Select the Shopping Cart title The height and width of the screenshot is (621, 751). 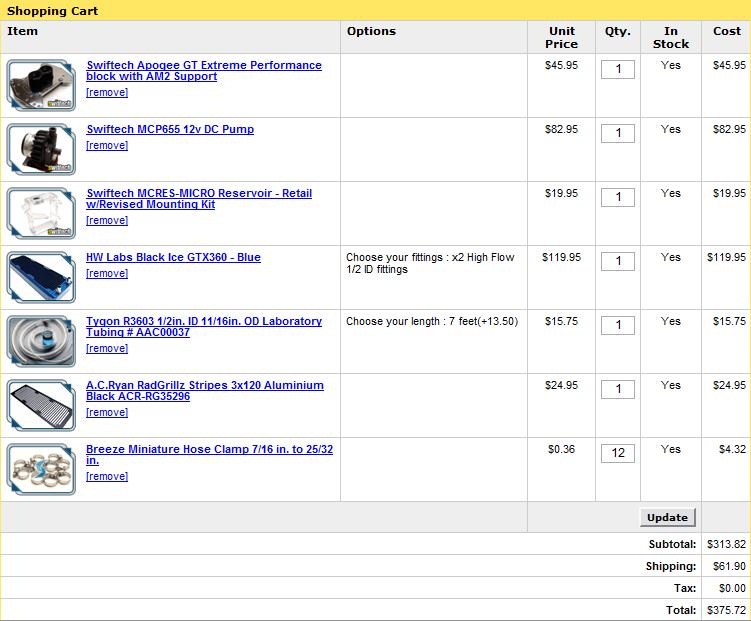click(52, 11)
